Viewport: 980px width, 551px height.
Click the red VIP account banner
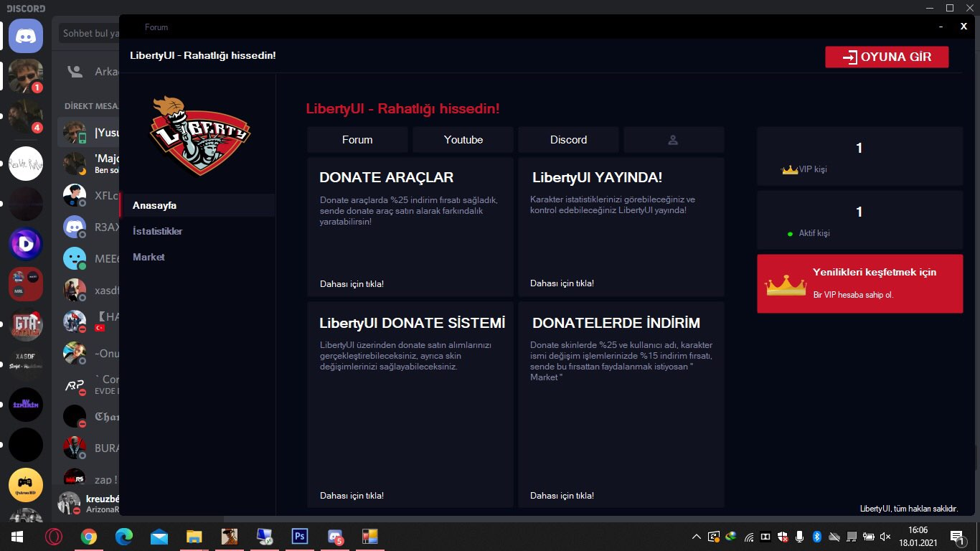[859, 283]
